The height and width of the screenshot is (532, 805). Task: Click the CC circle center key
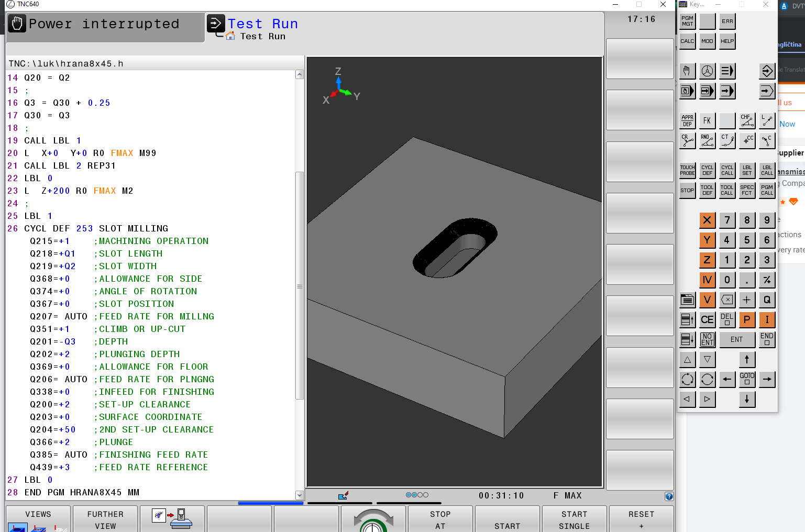pos(747,140)
